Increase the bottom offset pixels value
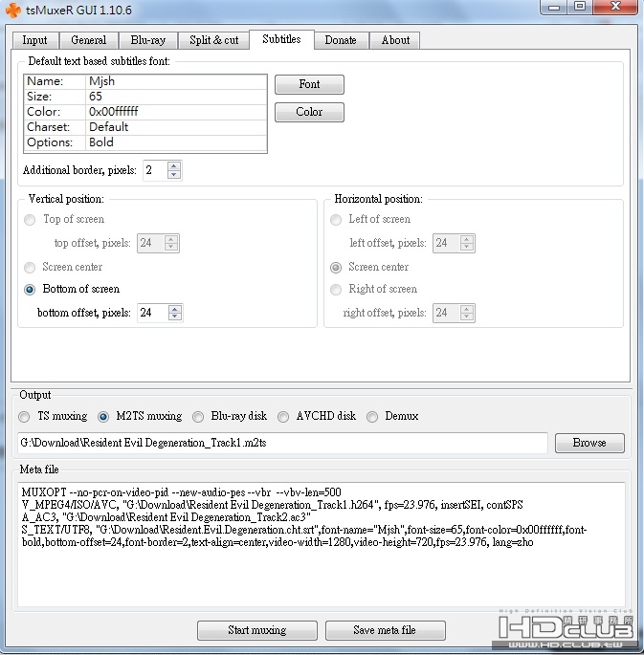Image resolution: width=644 pixels, height=655 pixels. tap(175, 308)
